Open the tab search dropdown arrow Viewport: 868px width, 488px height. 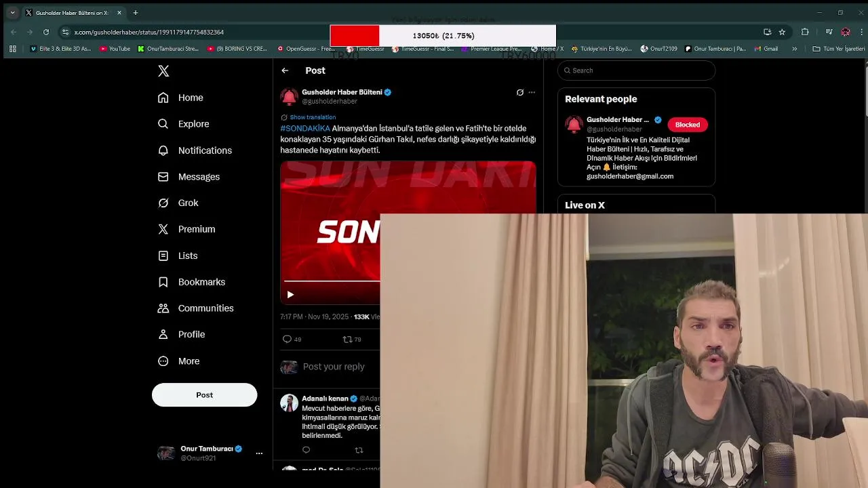coord(12,12)
